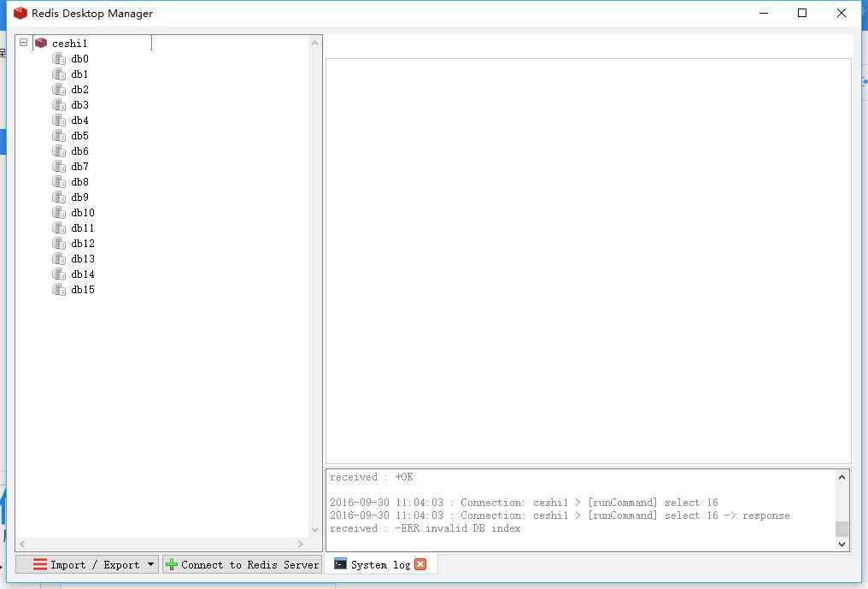Open the Import / Export menu button
Screen dimensions: 868x589
tap(87, 564)
